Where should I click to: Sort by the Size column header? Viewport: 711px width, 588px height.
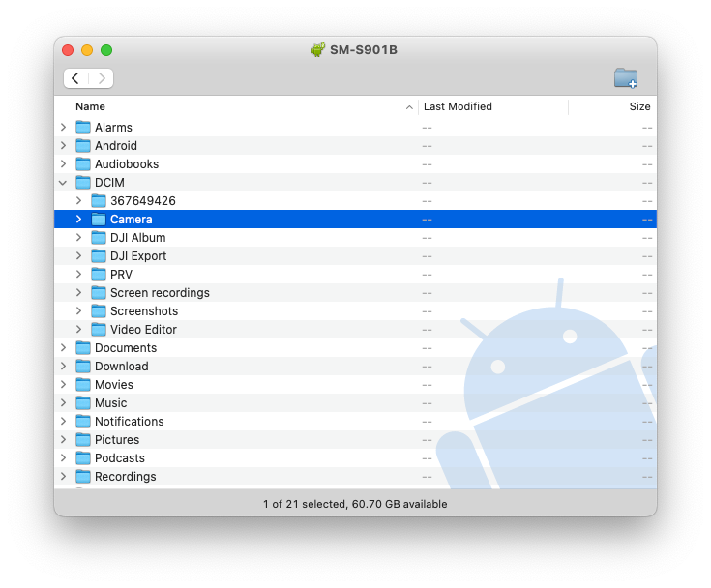pyautogui.click(x=639, y=106)
